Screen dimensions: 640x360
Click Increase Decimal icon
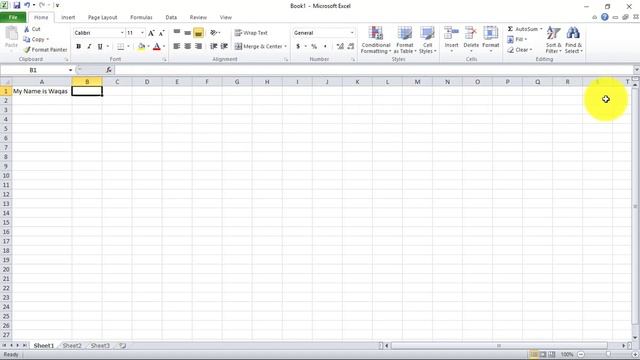tap(340, 47)
